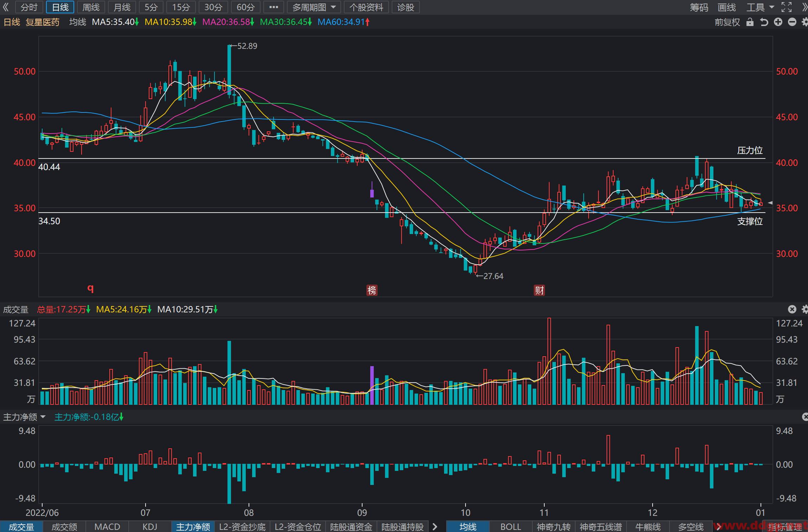808x532 pixels.
Task: Open the fullscreen expand icon
Action: tap(787, 7)
